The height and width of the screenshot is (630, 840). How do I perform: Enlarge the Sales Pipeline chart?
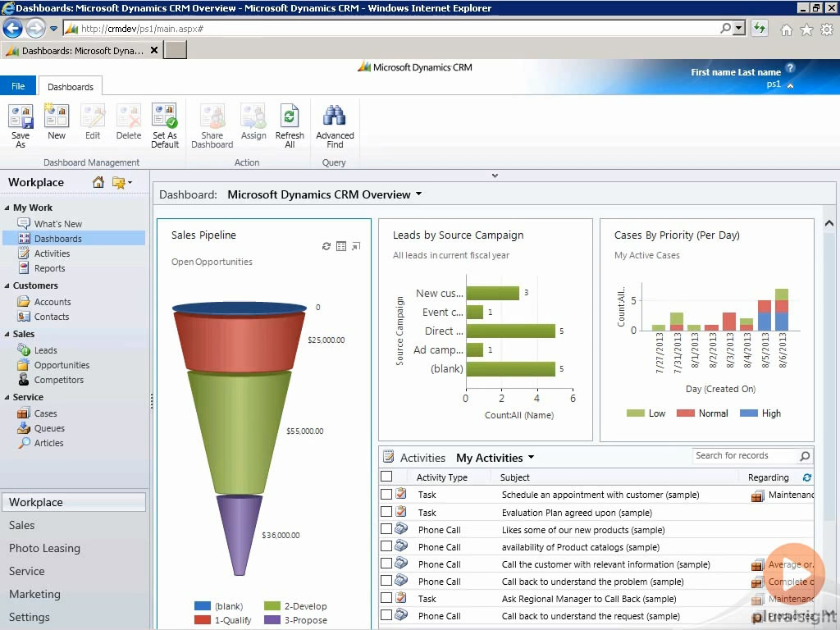click(x=356, y=246)
